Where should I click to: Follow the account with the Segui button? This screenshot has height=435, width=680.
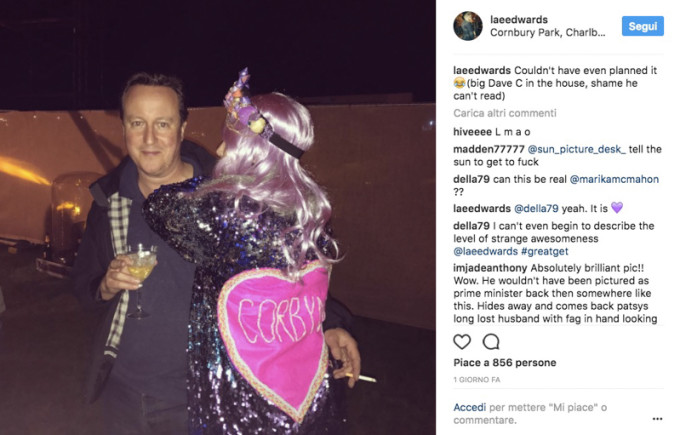642,26
